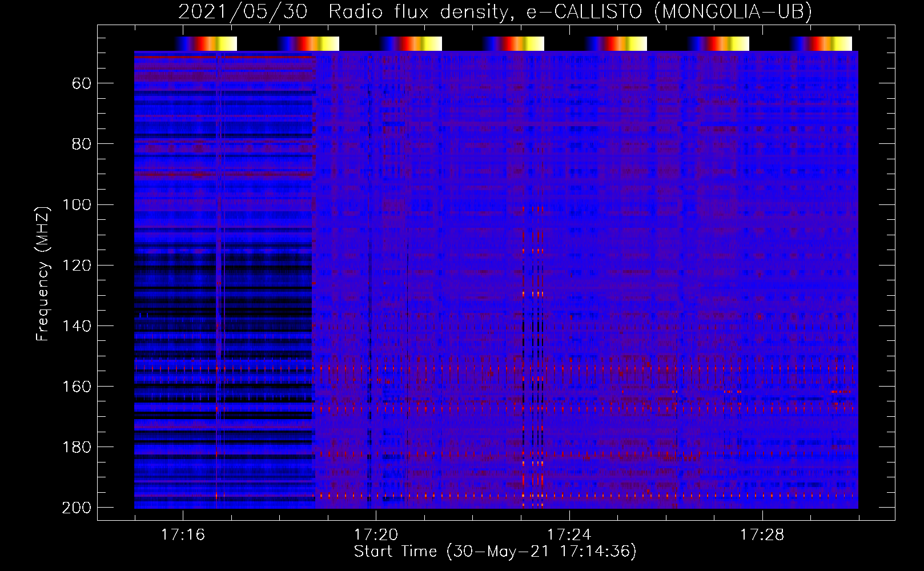Click the 160 frequency tick label
The image size is (924, 571).
[77, 387]
